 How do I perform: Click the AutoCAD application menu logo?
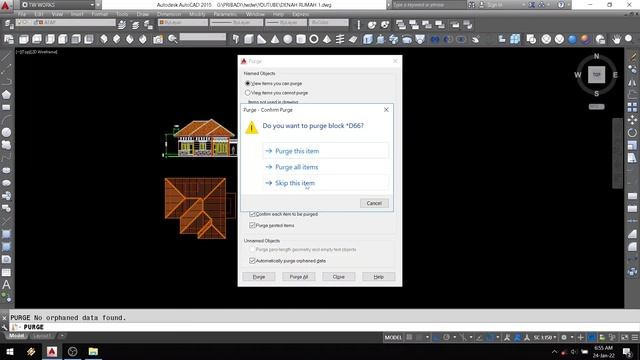pyautogui.click(x=5, y=5)
